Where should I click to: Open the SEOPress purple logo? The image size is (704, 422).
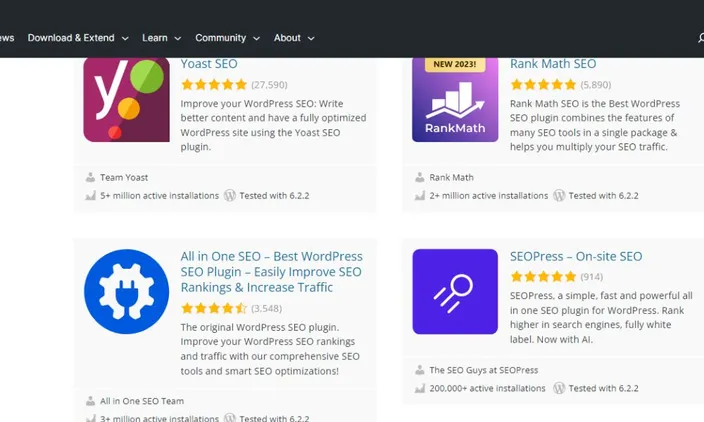pyautogui.click(x=455, y=292)
